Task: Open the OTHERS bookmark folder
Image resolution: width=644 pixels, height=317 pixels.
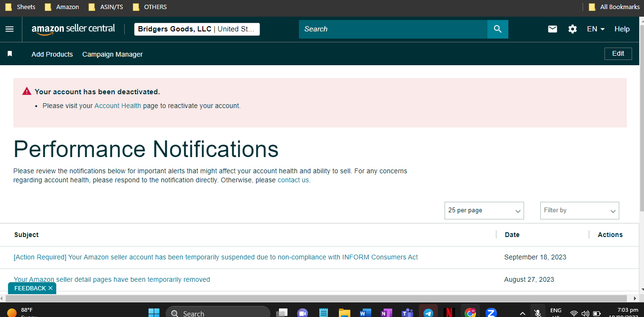Action: point(150,7)
